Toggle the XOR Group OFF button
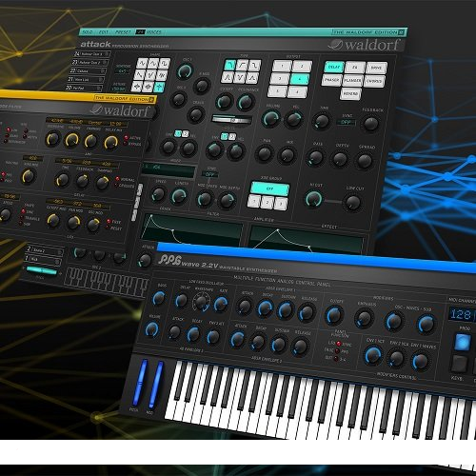 269,188
